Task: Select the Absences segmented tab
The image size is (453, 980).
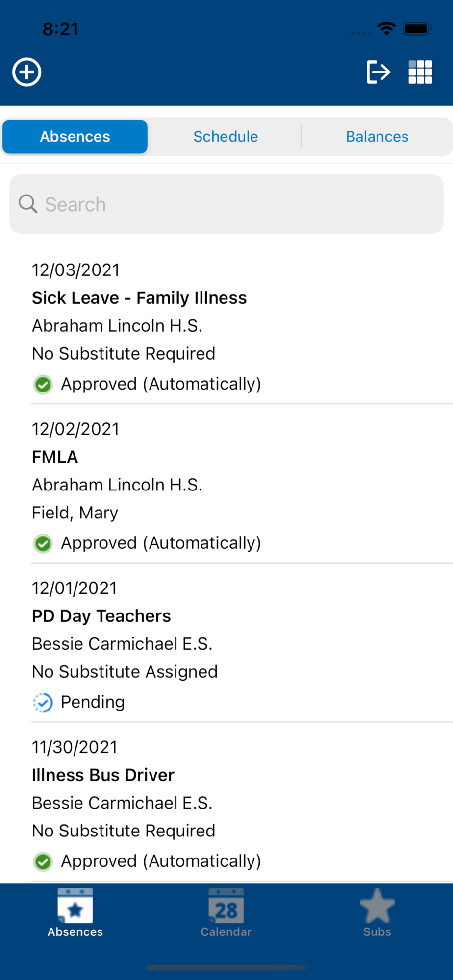Action: pyautogui.click(x=75, y=137)
